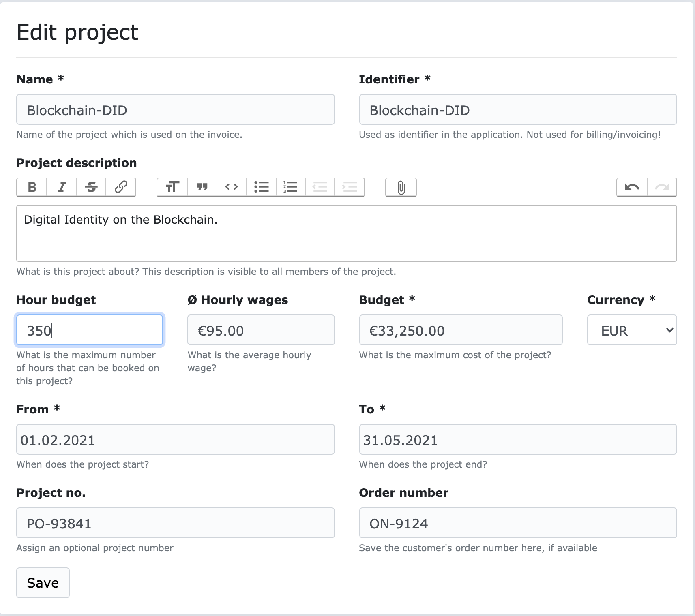Toggle code formatting in the editor

[x=231, y=187]
